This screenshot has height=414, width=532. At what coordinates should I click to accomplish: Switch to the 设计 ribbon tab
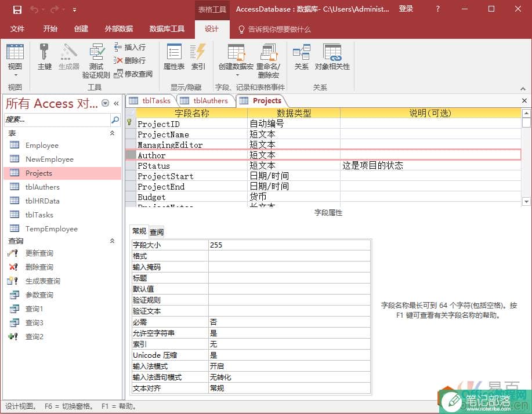(x=212, y=29)
